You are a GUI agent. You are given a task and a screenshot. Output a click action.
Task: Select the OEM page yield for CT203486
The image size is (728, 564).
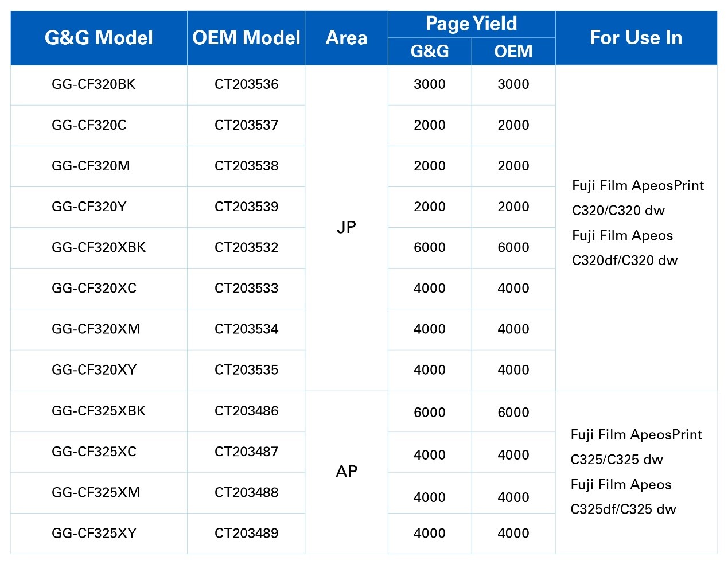click(x=513, y=412)
